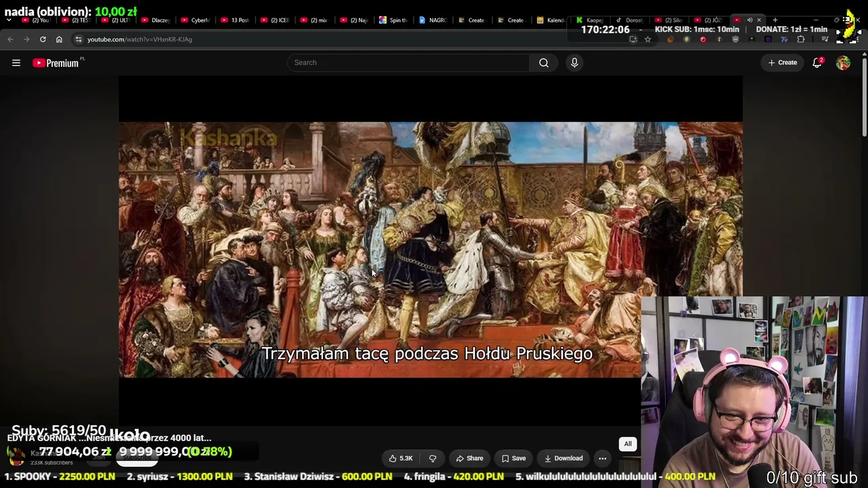Start voice search with the microphone
This screenshot has width=868, height=488.
[x=574, y=62]
